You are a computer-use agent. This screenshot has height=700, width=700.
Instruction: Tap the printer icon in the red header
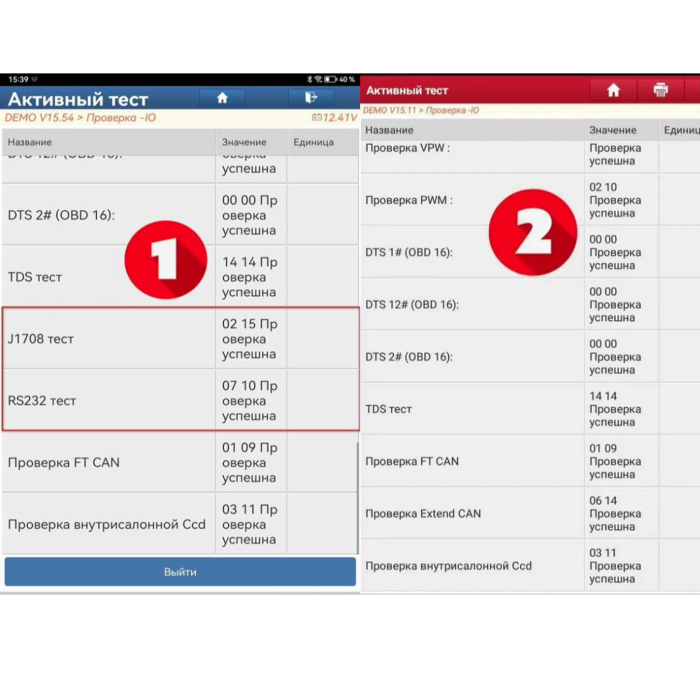point(661,90)
